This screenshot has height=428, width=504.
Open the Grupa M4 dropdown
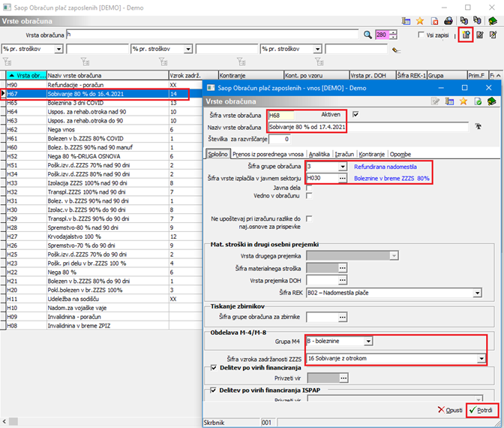click(368, 341)
